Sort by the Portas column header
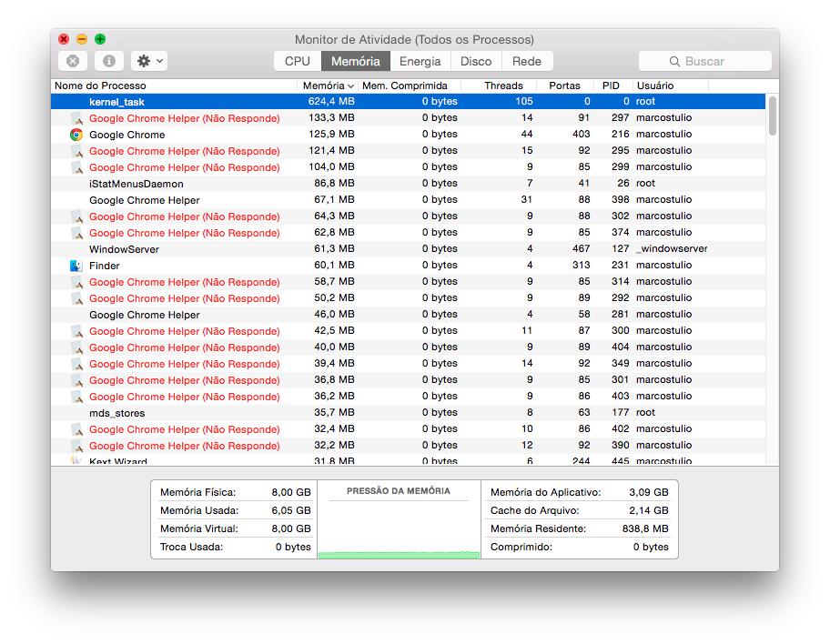Screen dimensions: 830x644 pos(565,86)
